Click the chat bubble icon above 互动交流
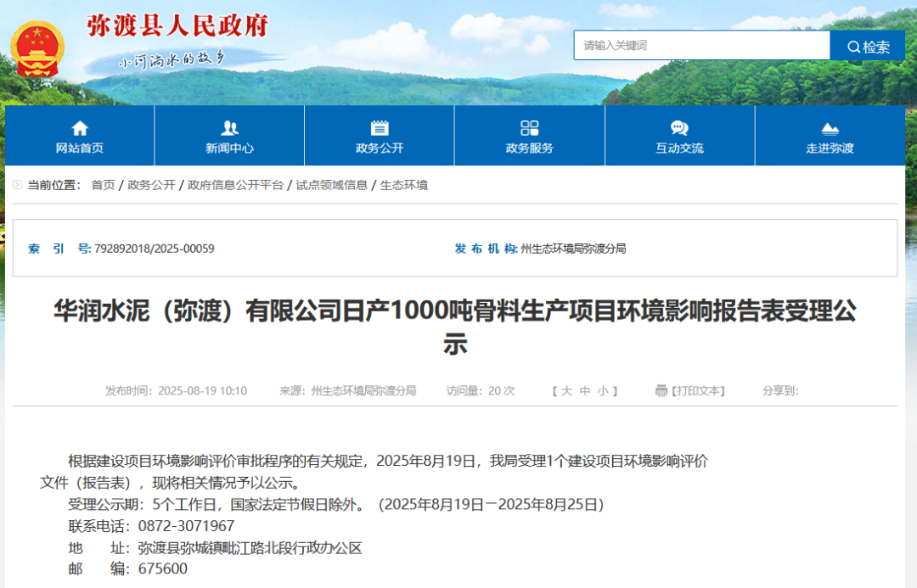The width and height of the screenshot is (917, 588). [679, 128]
